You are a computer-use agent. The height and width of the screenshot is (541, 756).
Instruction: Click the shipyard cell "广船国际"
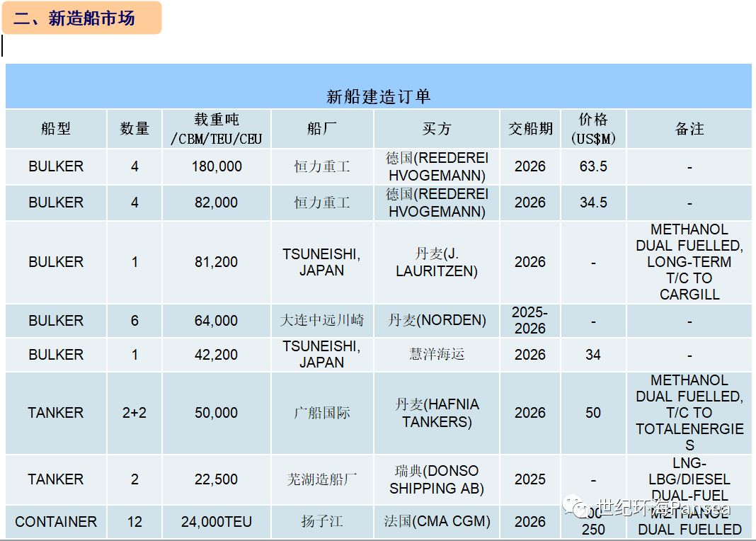click(322, 413)
